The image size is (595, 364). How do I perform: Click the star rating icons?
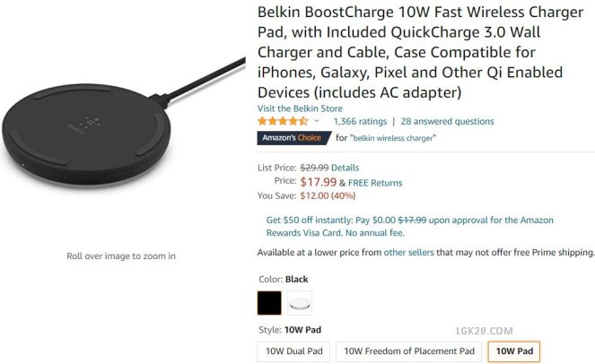pyautogui.click(x=283, y=121)
